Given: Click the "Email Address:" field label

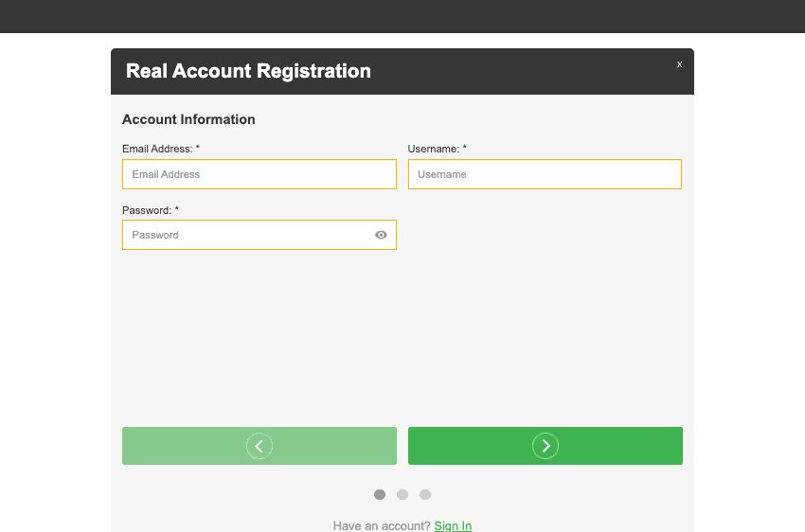Looking at the screenshot, I should click(x=157, y=149).
